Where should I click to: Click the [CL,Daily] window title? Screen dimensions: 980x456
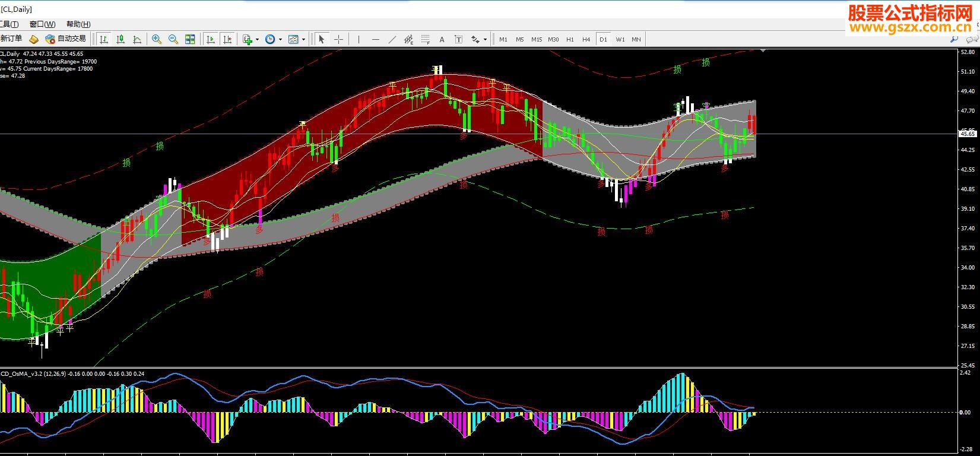(x=16, y=9)
